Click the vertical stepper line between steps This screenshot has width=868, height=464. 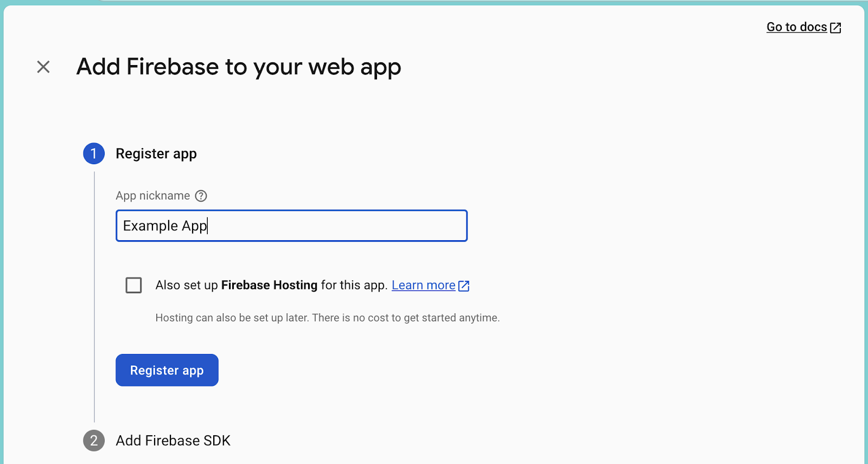(x=94, y=297)
